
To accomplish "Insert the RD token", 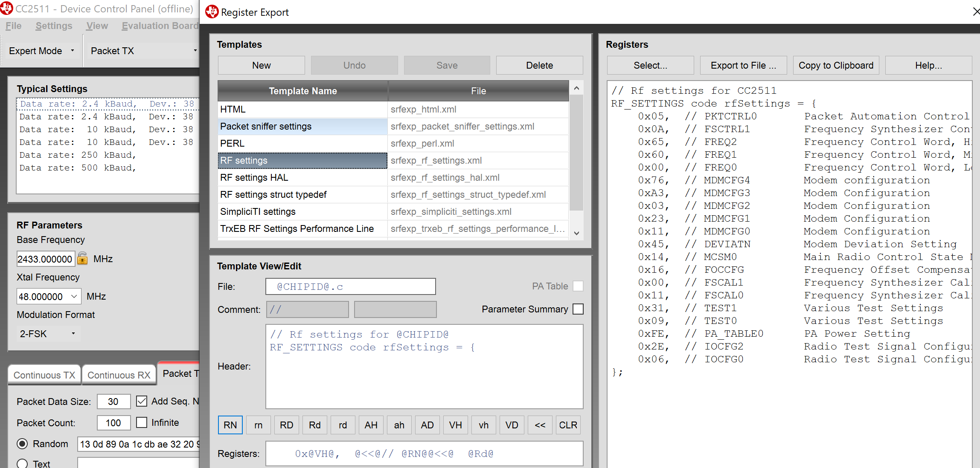I will [x=287, y=425].
